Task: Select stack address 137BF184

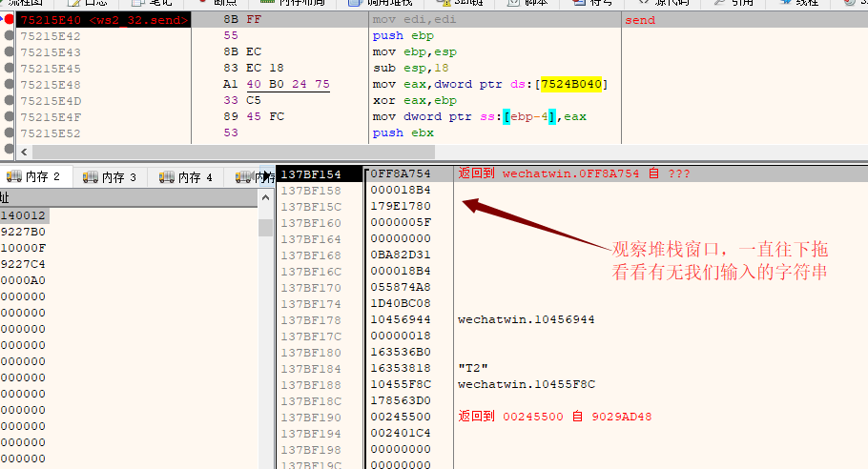Action: point(311,369)
